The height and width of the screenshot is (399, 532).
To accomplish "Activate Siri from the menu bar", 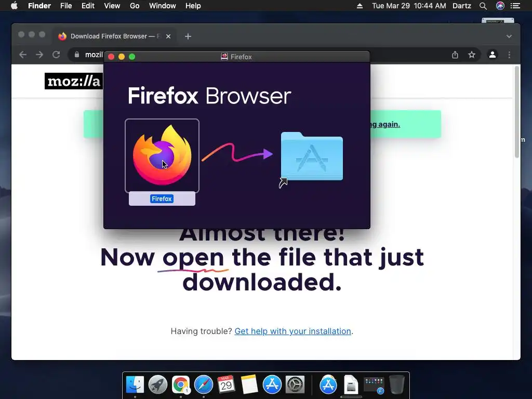I will 500,6.
